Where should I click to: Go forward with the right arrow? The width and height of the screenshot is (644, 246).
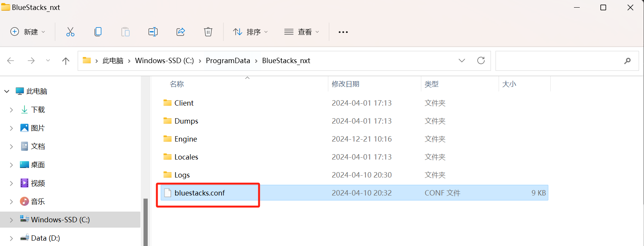[31, 60]
